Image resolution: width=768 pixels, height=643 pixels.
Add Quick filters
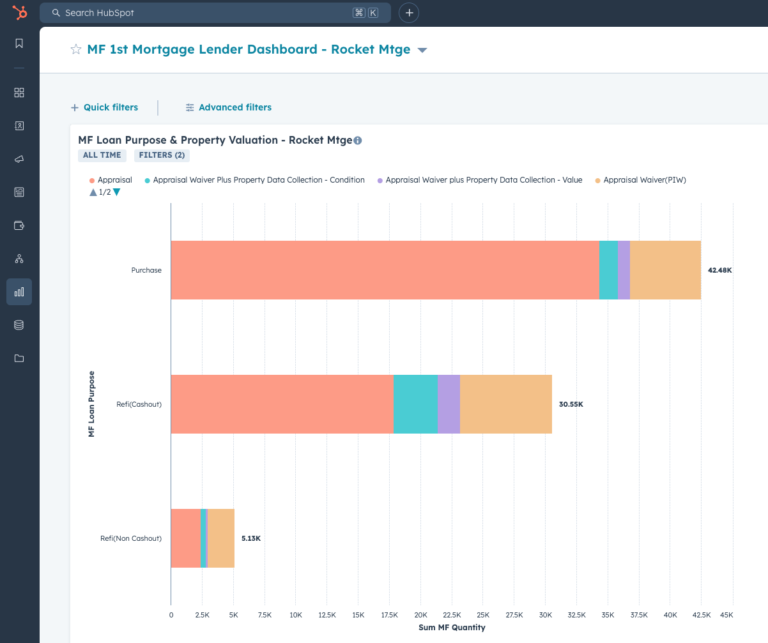[x=105, y=107]
